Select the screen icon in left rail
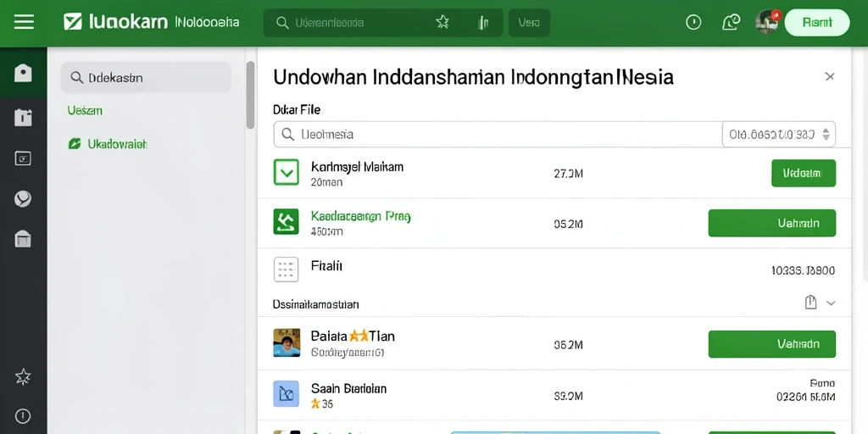Image resolution: width=868 pixels, height=434 pixels. tap(23, 159)
